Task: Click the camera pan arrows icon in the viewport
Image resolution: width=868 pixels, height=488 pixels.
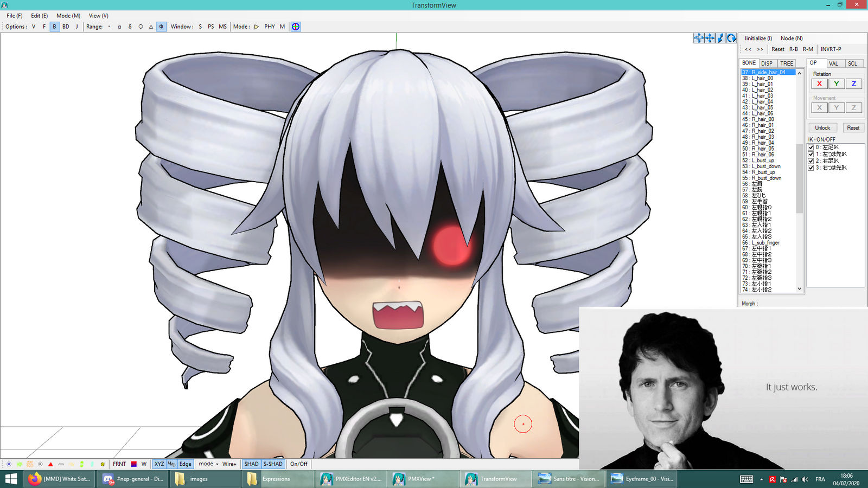Action: (710, 38)
